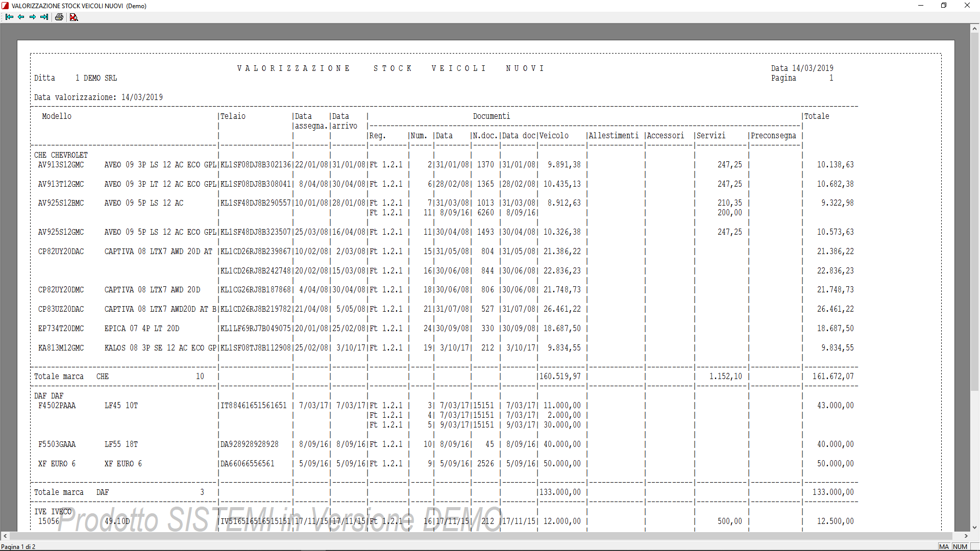Click model code KA813M12GMC
This screenshot has height=551, width=980.
(x=61, y=348)
